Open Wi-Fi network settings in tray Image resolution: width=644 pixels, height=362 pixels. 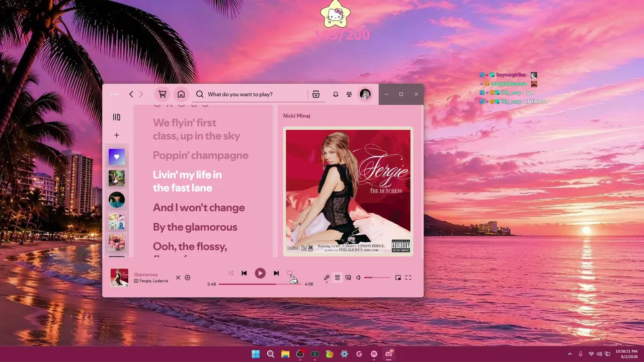[x=591, y=354]
